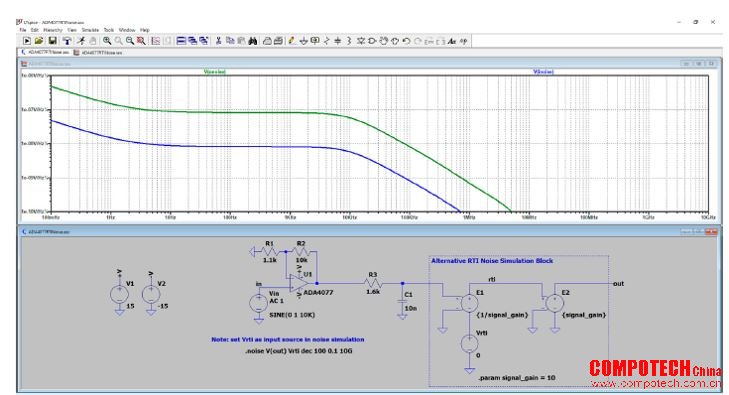Image resolution: width=729 pixels, height=395 pixels.
Task: Click the 'out' net label
Action: tap(618, 283)
